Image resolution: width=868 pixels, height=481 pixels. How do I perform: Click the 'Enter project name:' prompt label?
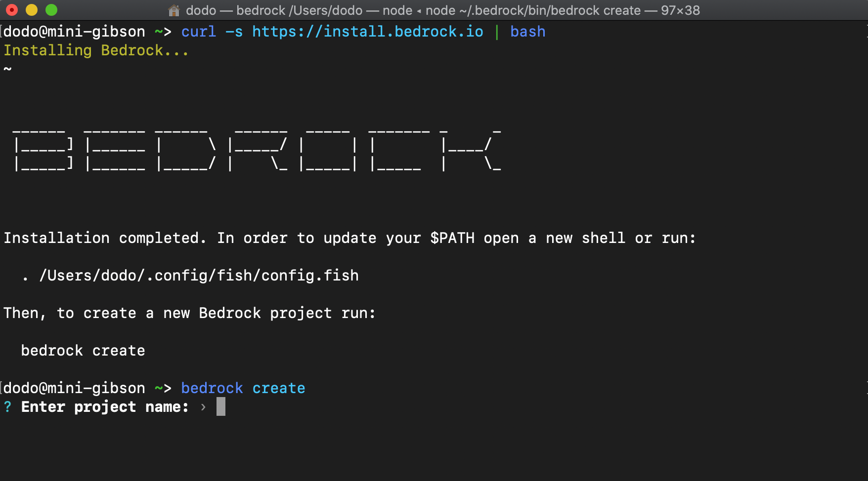click(105, 407)
